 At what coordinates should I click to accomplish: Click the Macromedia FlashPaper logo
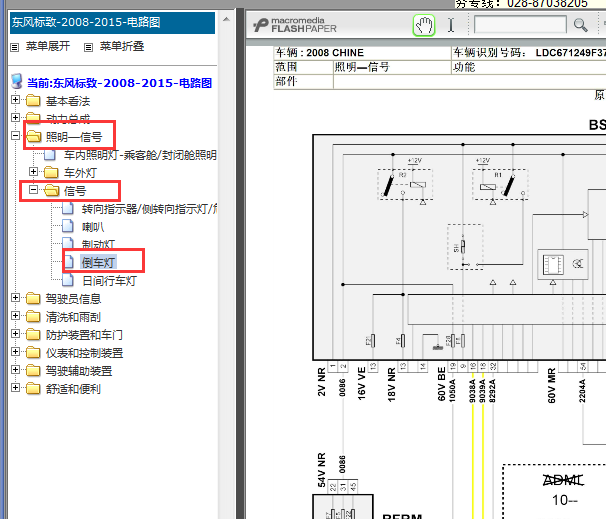point(295,25)
